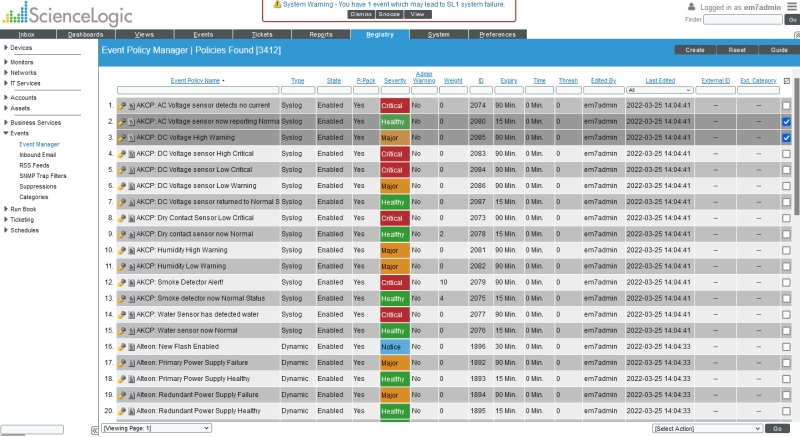The width and height of the screenshot is (800, 437).
Task: Switch to the Inbox tab
Action: [x=28, y=35]
